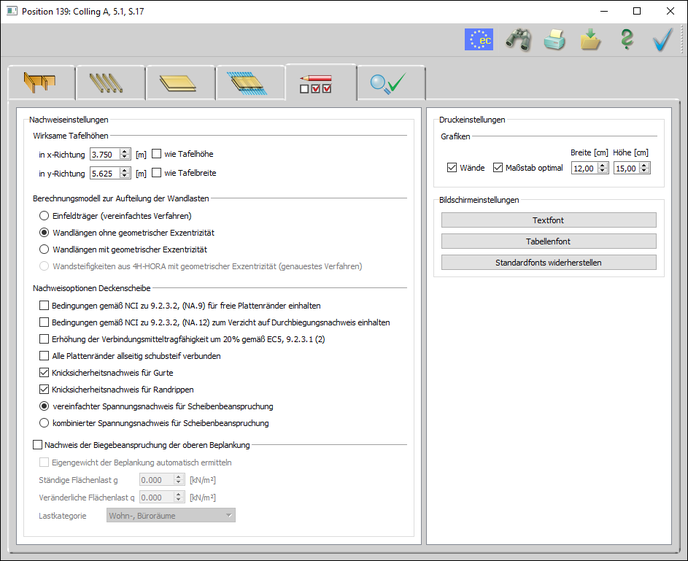Click the Eurocode EU flag icon
This screenshot has height=561, width=688.
pos(479,39)
